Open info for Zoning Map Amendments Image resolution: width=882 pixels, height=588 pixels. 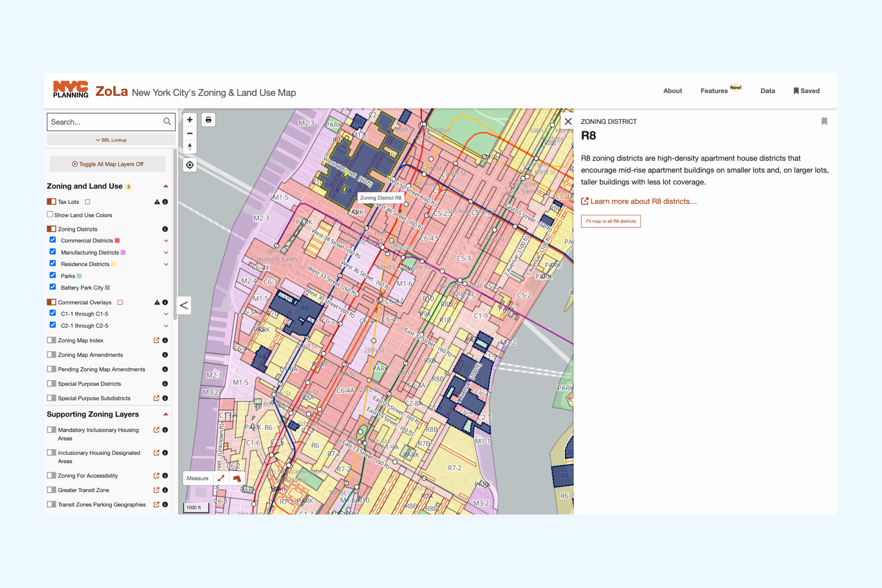click(165, 355)
